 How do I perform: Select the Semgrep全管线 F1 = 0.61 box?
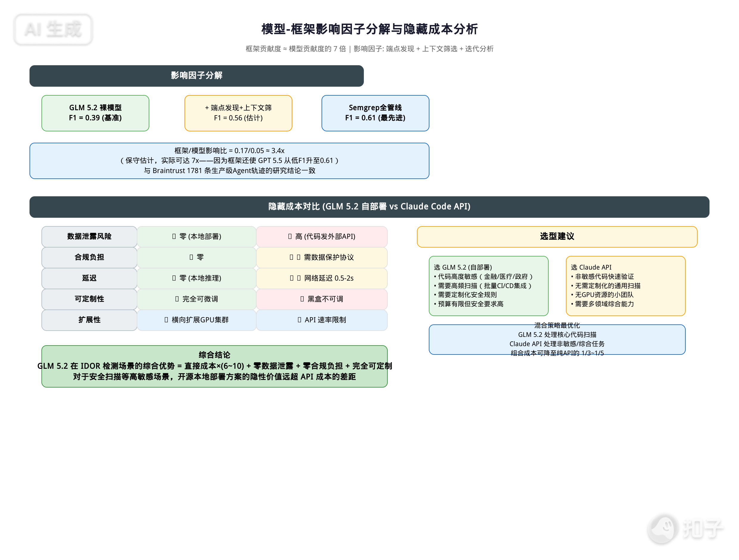(375, 113)
